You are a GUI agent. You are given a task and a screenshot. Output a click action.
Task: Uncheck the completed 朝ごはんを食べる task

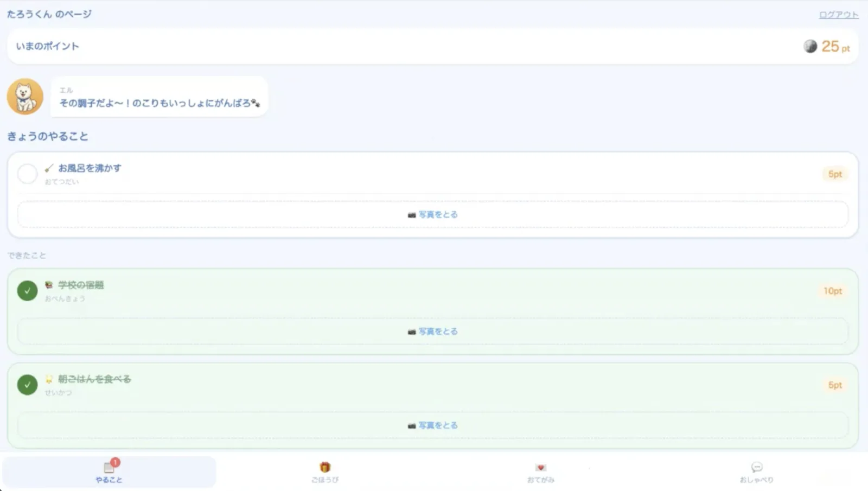[27, 385]
